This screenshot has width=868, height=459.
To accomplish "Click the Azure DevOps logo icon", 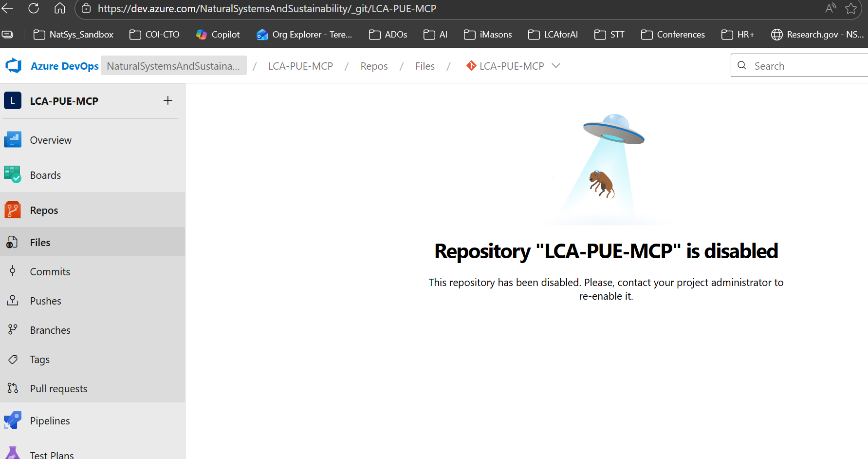I will [x=14, y=66].
